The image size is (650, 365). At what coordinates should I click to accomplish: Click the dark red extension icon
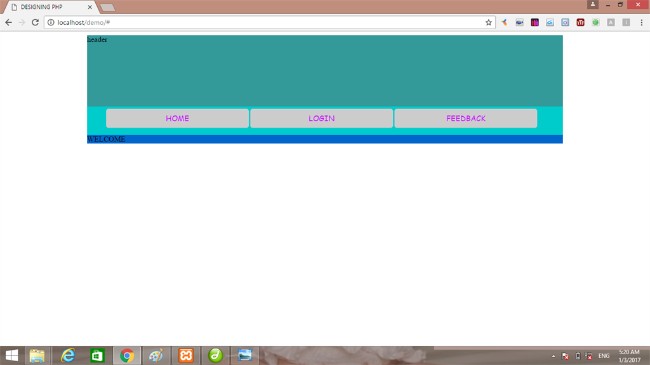[x=580, y=22]
